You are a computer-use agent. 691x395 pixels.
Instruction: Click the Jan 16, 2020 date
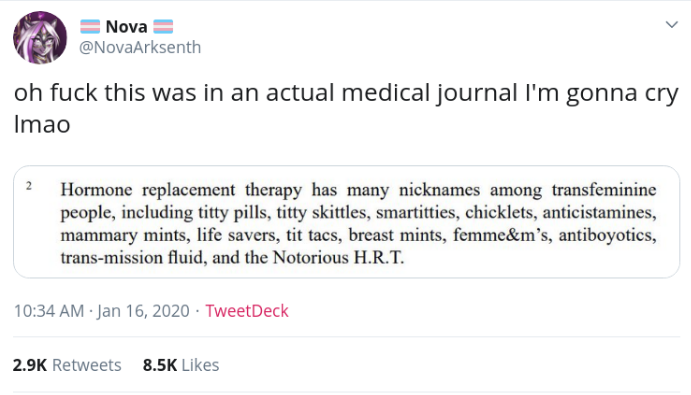(x=143, y=311)
